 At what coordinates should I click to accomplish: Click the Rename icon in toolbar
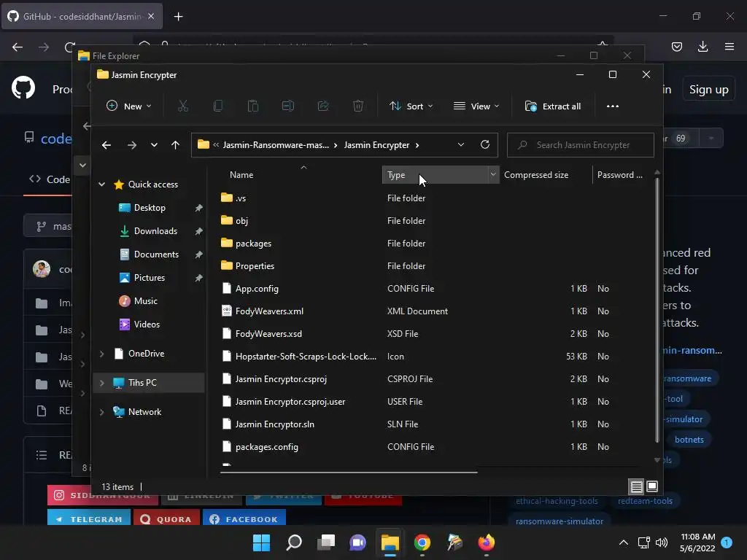pyautogui.click(x=287, y=106)
